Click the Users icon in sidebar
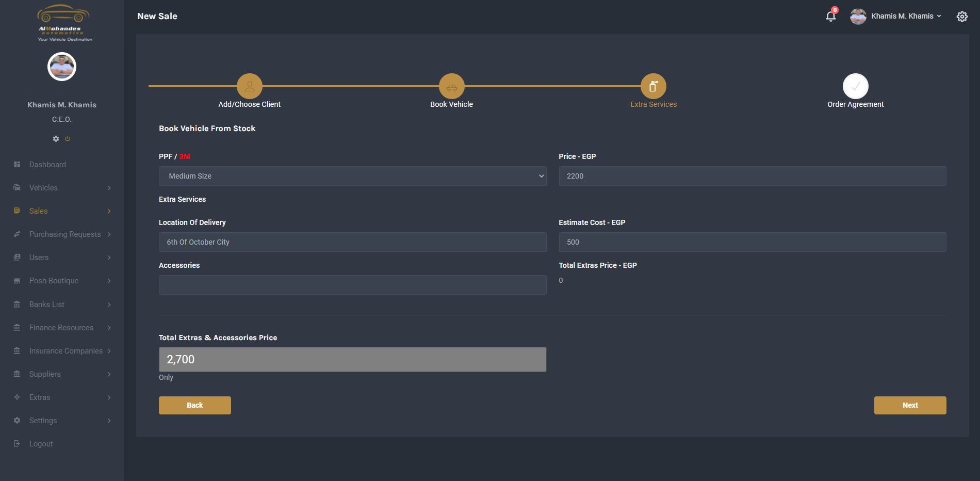 click(17, 258)
